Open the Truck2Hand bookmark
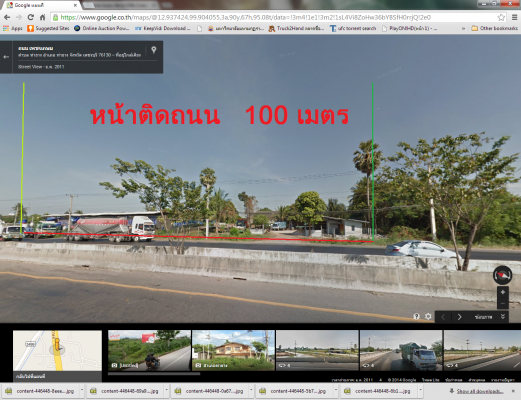Screen dimensions: 521x400 click(x=296, y=28)
